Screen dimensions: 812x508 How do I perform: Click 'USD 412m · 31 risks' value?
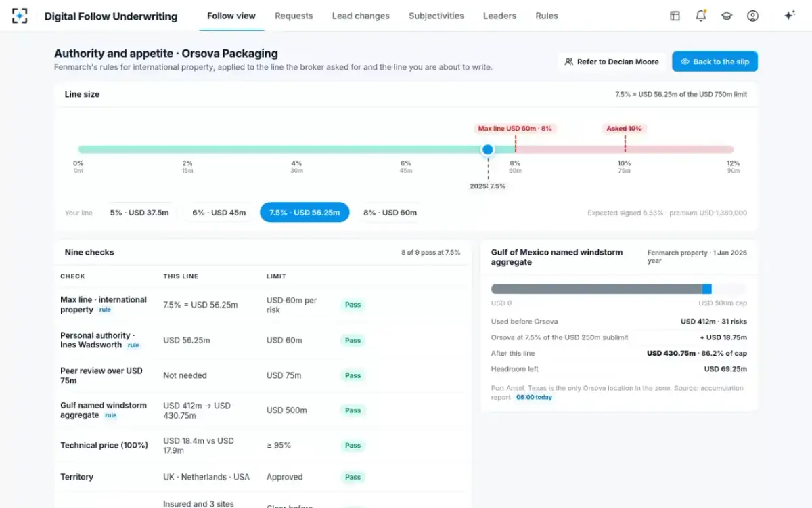[714, 322]
